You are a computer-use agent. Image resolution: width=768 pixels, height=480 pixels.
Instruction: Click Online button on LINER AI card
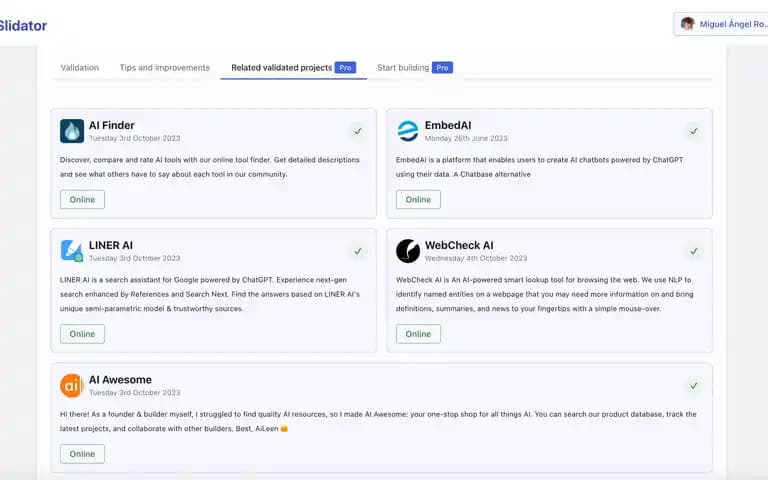point(82,334)
